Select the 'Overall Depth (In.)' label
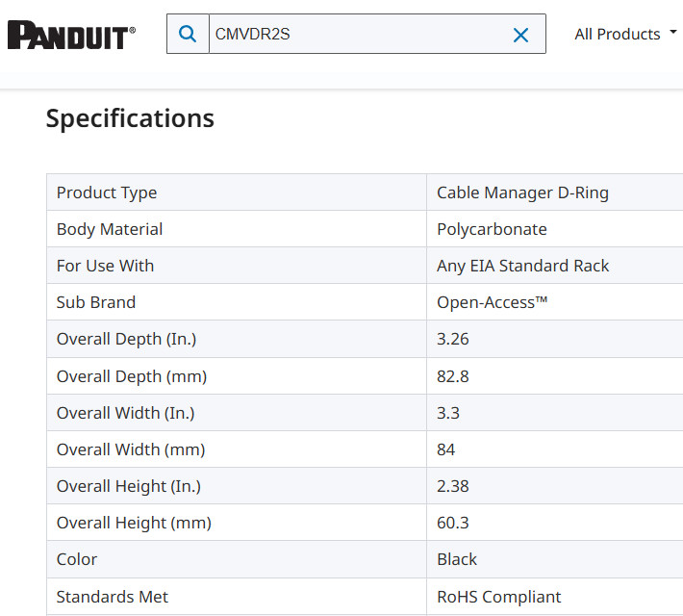Screen dimensions: 683x616 click(126, 339)
